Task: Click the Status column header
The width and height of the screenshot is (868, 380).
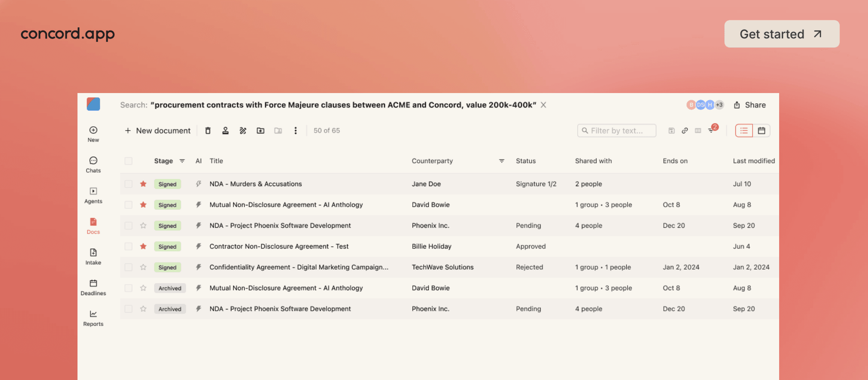Action: pyautogui.click(x=526, y=161)
